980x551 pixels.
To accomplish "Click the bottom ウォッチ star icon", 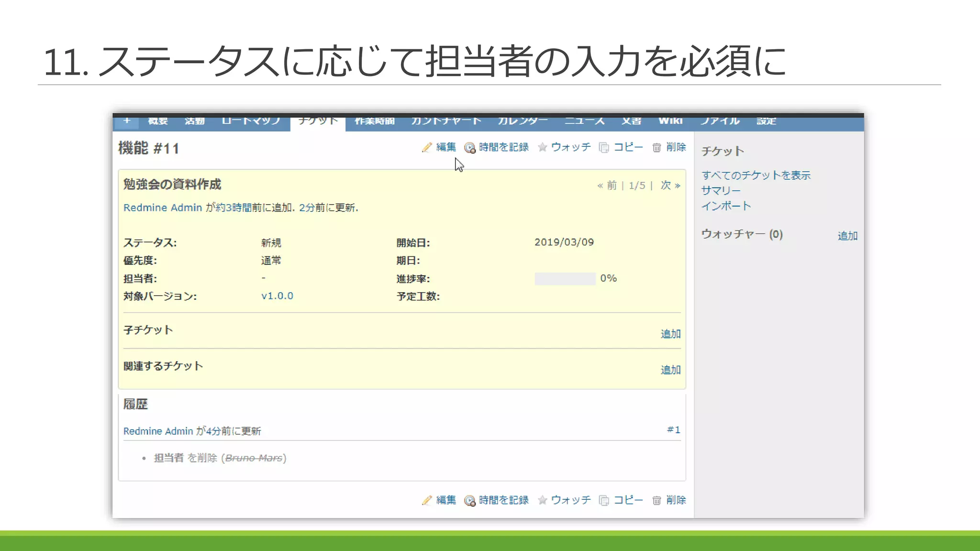I will tap(542, 500).
